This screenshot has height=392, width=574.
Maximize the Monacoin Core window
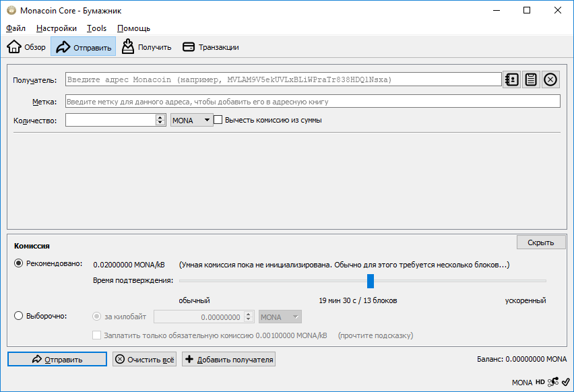point(527,10)
